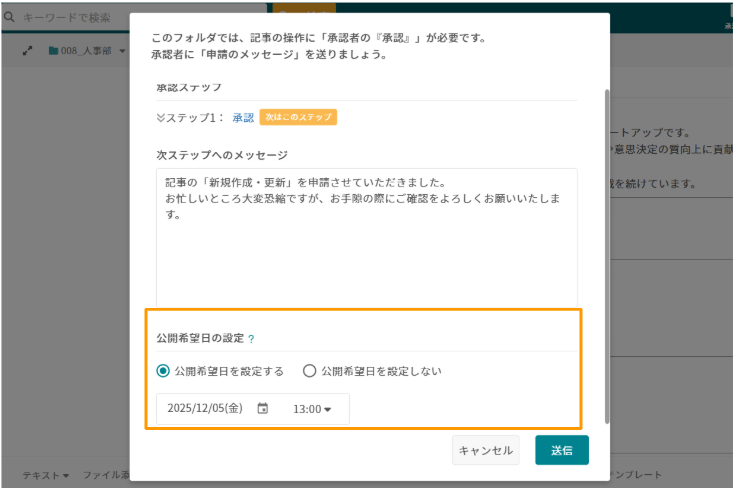Click the dialog vertical scrollbar

tap(605, 250)
